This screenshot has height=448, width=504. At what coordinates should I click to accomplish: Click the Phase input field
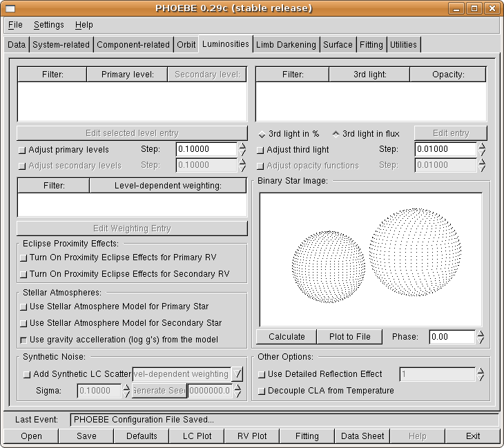click(x=452, y=337)
